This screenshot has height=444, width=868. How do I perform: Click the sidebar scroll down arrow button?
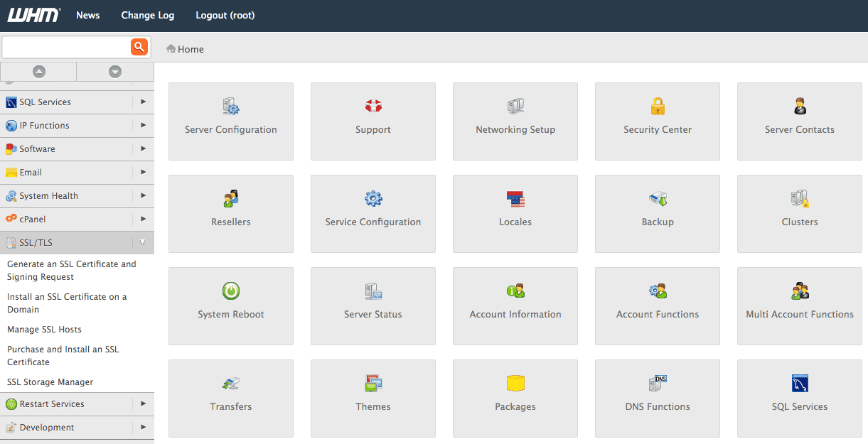point(115,72)
